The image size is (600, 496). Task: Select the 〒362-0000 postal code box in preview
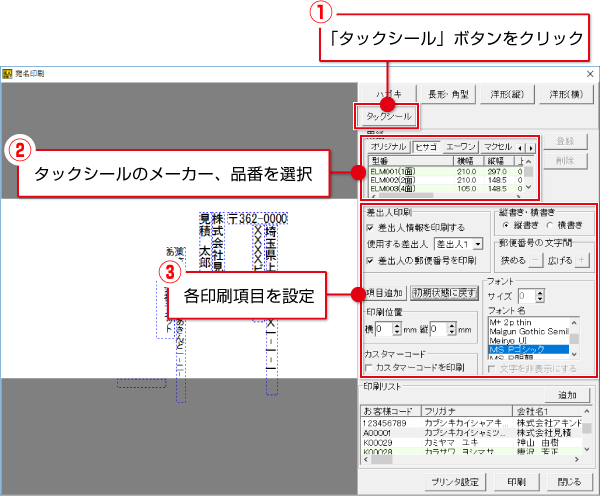[x=257, y=219]
